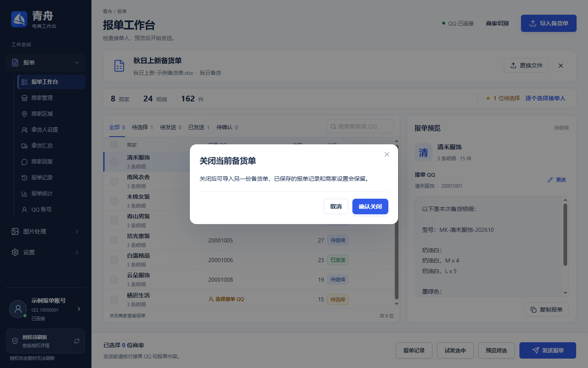This screenshot has height=368, width=588.
Task: Click 更换文件 button
Action: pyautogui.click(x=526, y=65)
